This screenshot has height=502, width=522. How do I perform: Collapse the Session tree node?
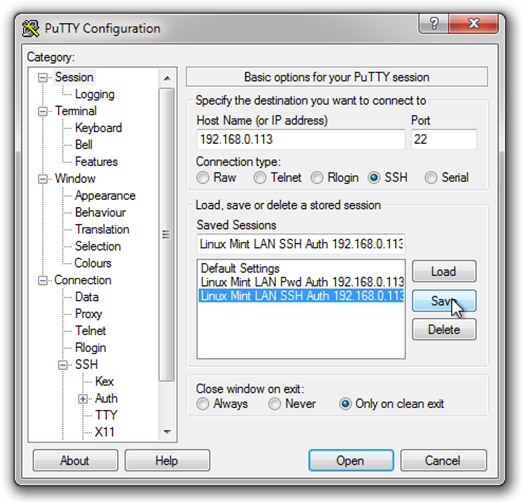[x=43, y=78]
